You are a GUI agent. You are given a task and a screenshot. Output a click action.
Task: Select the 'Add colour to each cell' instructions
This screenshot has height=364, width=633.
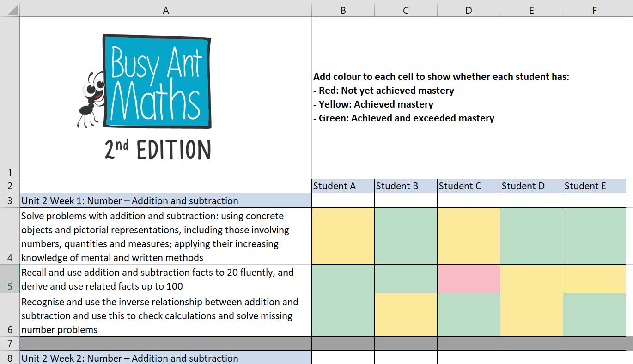pos(441,97)
